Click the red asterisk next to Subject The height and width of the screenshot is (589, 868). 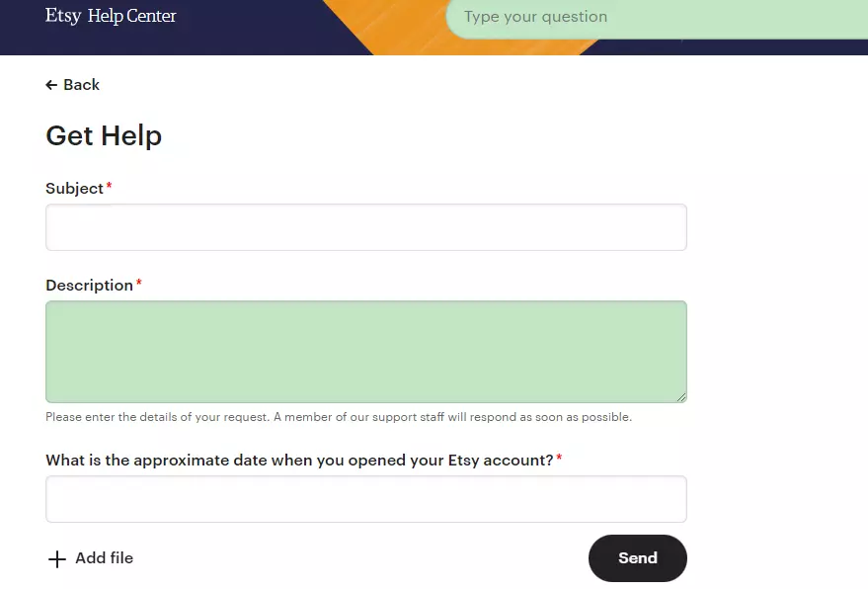[109, 183]
